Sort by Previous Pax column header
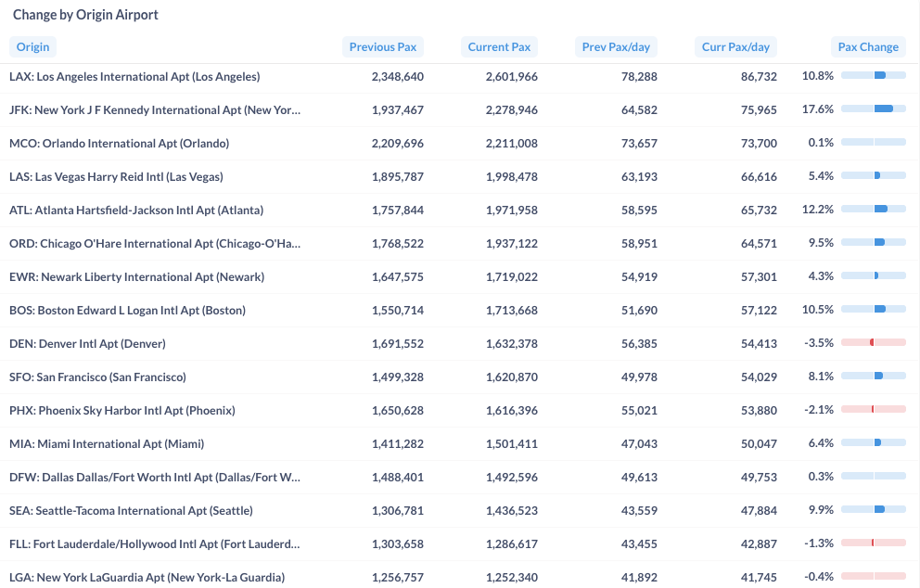920x588 pixels. [x=382, y=47]
